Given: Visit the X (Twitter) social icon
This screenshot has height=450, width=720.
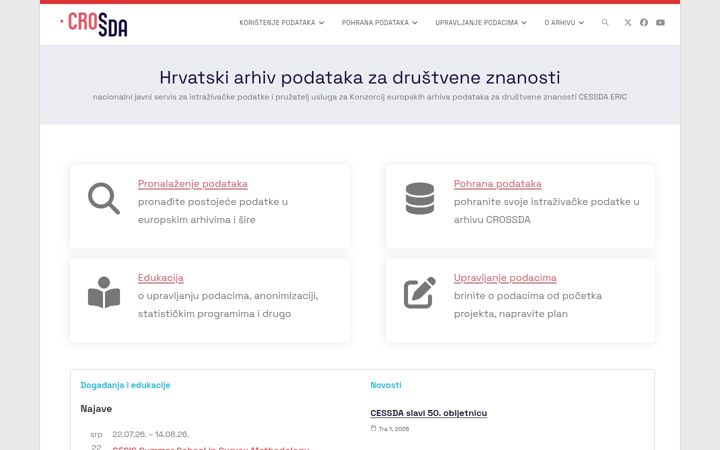Looking at the screenshot, I should [628, 22].
